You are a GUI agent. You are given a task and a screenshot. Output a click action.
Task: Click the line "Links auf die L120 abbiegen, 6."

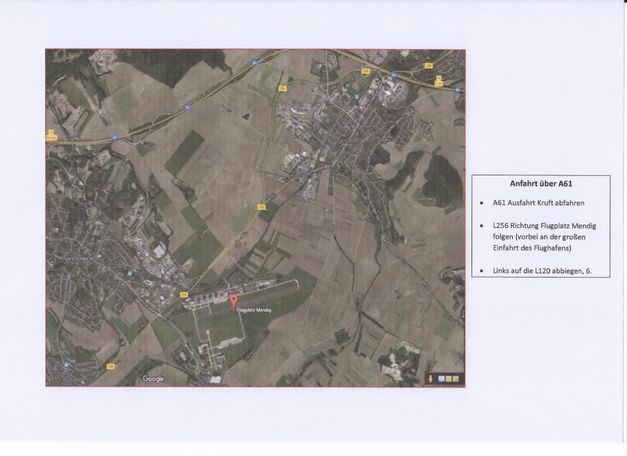pos(542,270)
